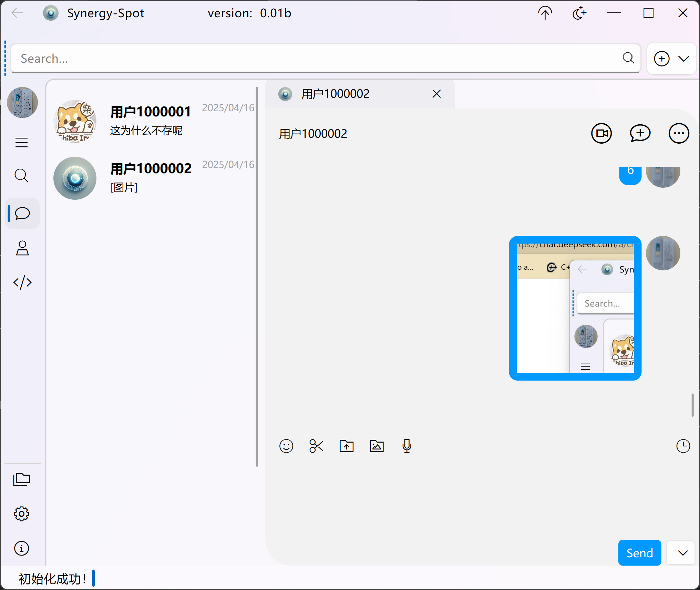Open the message history clock icon

(x=683, y=446)
